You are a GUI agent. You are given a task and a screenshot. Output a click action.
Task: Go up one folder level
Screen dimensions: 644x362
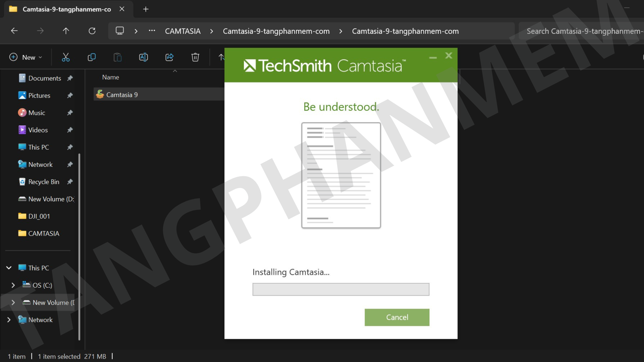point(66,31)
